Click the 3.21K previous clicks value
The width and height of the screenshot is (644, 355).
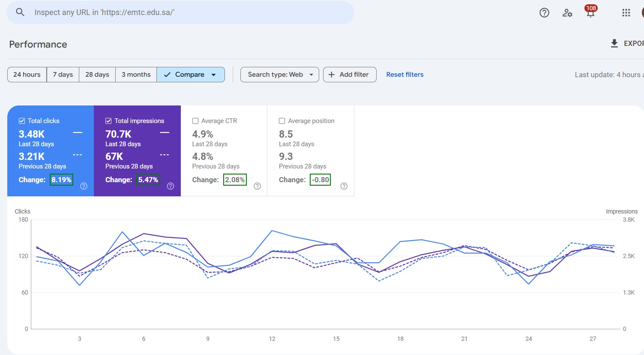point(32,156)
